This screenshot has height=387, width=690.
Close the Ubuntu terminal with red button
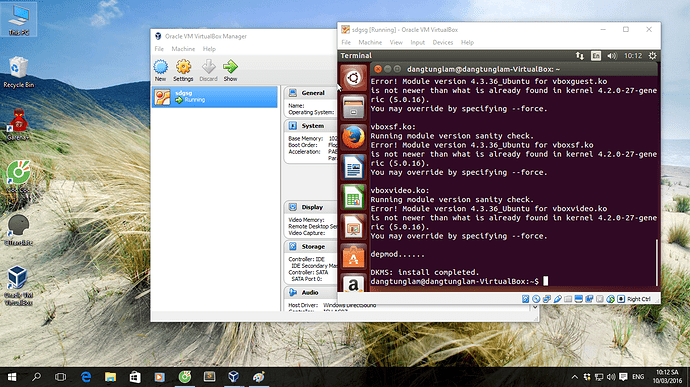[378, 69]
